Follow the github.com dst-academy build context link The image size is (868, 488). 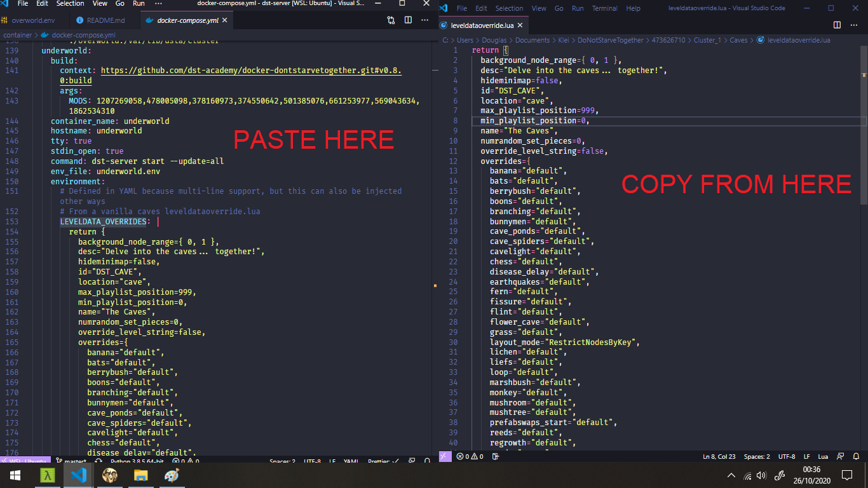pyautogui.click(x=251, y=71)
